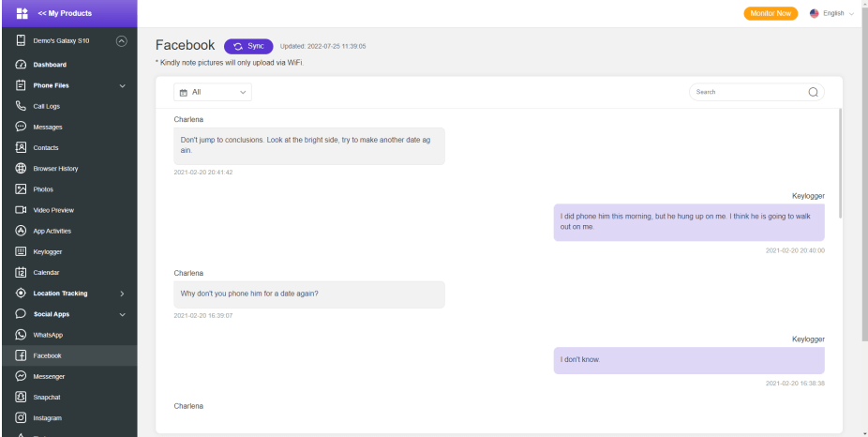Click the Dashboard gauge icon
Viewport: 868px width, 437px height.
(21, 65)
